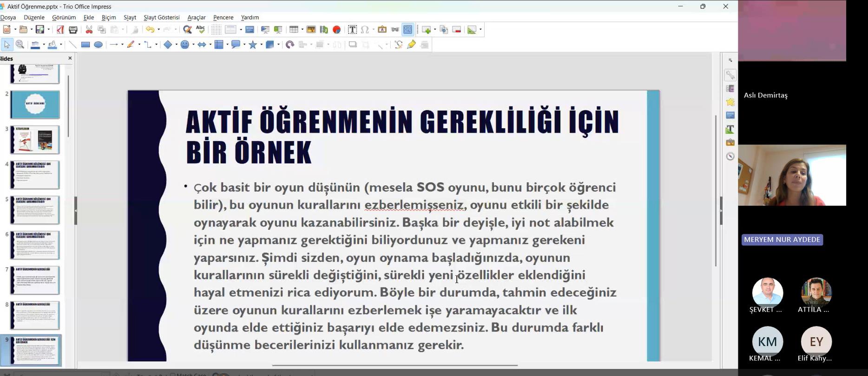The image size is (868, 376).
Task: Check the Match Case checkbox
Action: [x=173, y=375]
